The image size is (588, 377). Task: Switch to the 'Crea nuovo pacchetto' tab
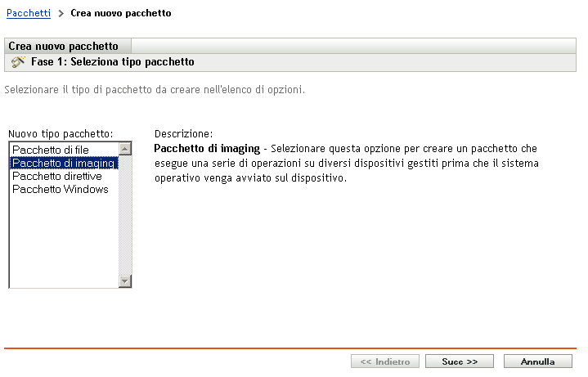[x=64, y=47]
